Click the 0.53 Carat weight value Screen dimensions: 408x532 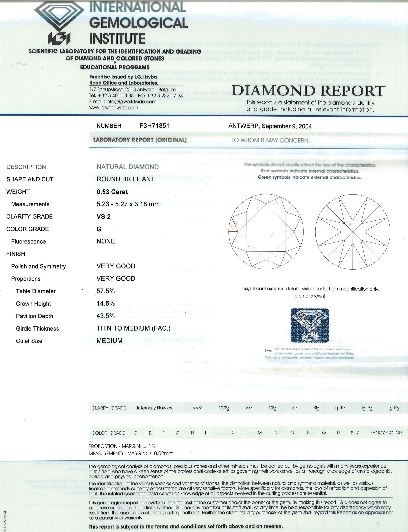pos(112,192)
